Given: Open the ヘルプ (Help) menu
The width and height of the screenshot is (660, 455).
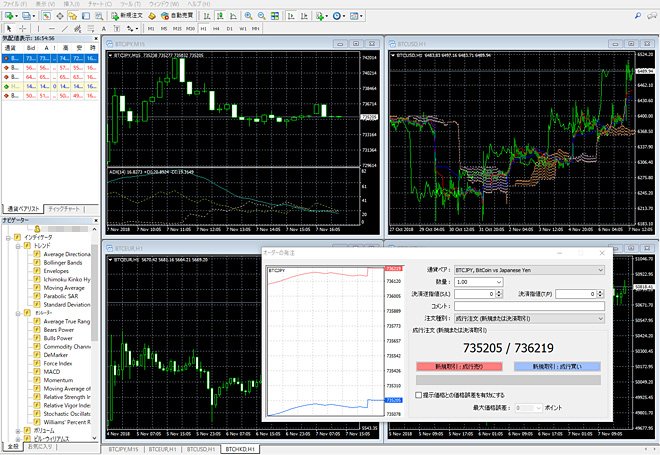Looking at the screenshot, I should click(199, 4).
